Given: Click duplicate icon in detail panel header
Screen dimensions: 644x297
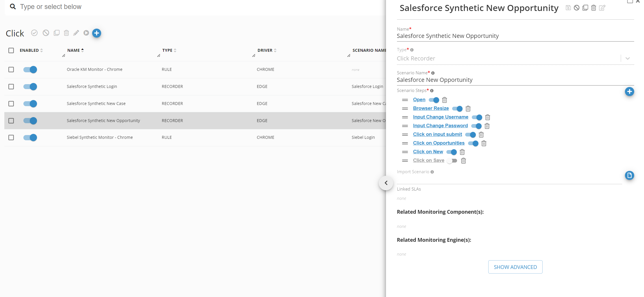Looking at the screenshot, I should tap(585, 8).
